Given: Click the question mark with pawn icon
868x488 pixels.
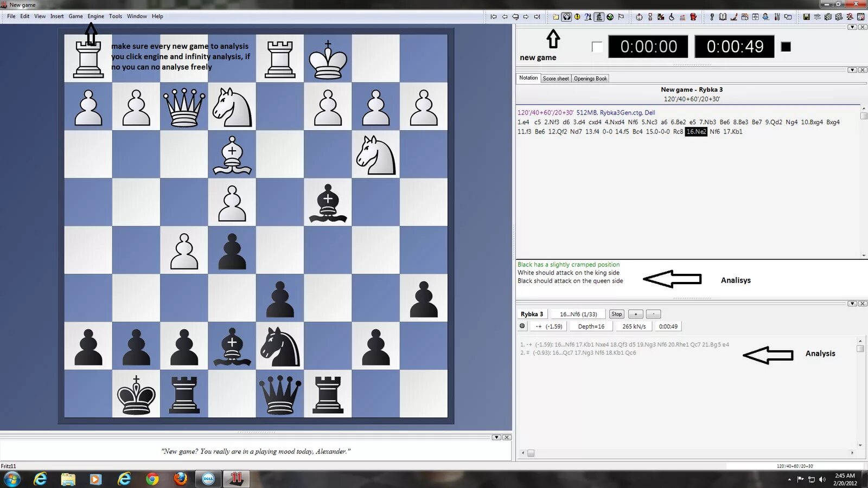Looking at the screenshot, I should (588, 17).
